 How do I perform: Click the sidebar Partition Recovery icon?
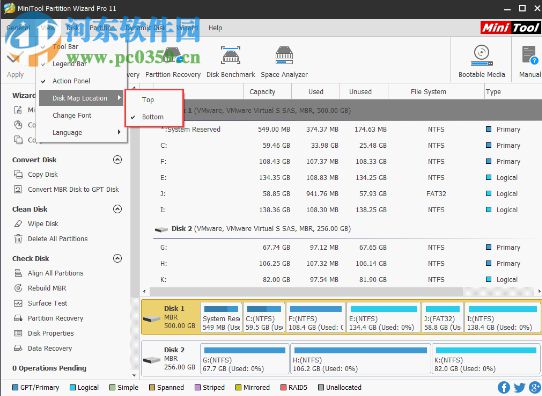click(x=18, y=318)
